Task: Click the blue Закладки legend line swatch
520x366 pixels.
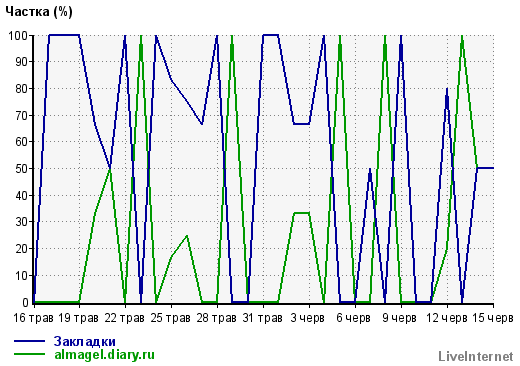Action: pos(29,341)
